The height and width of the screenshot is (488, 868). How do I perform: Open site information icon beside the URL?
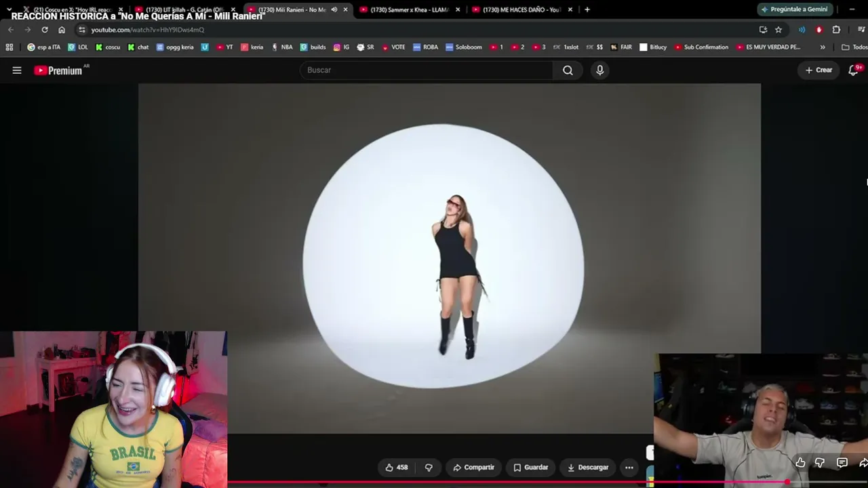pyautogui.click(x=82, y=29)
